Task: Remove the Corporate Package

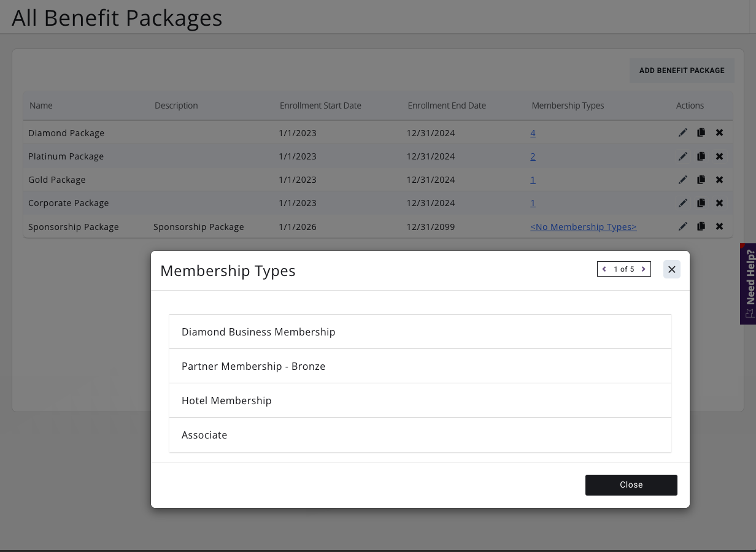Action: click(719, 203)
